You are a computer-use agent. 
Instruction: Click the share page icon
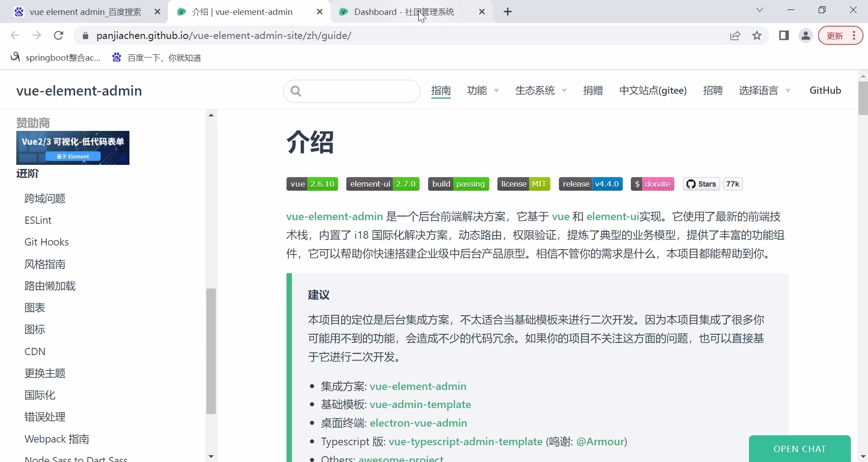pos(735,36)
